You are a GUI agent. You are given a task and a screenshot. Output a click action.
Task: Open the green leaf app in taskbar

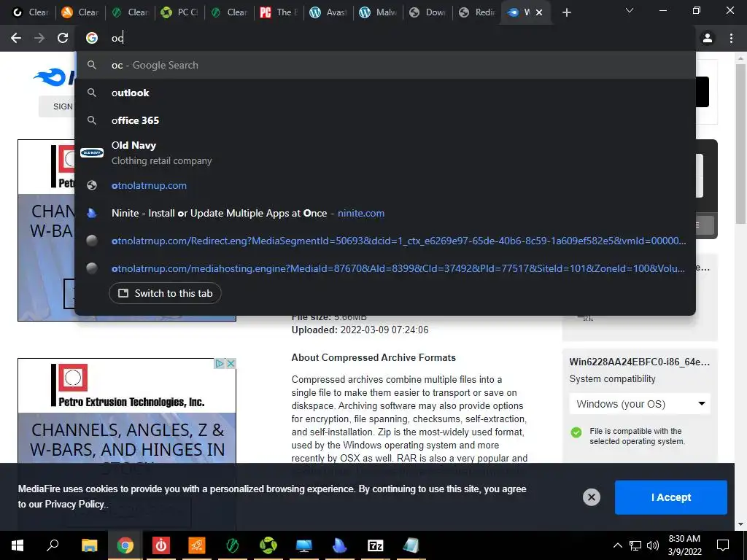coord(233,545)
